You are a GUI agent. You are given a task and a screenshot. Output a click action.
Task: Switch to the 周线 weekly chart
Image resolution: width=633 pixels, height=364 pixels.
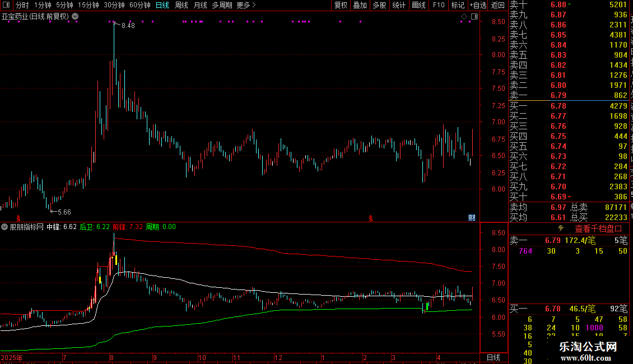181,5
